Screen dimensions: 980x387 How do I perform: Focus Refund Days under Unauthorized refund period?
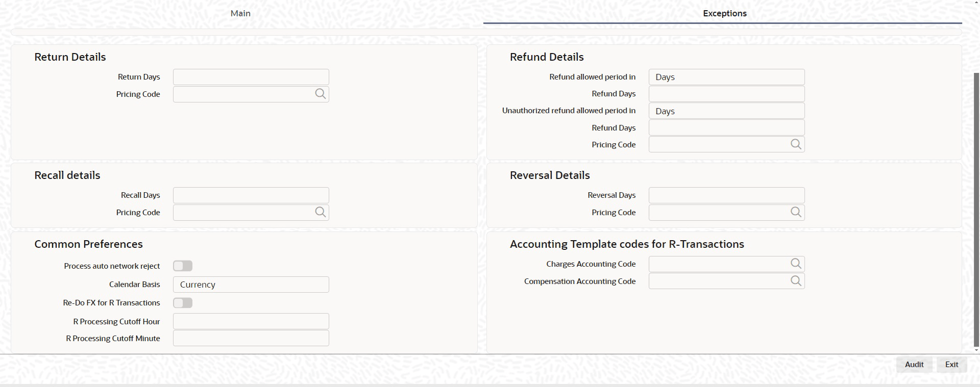tap(726, 127)
